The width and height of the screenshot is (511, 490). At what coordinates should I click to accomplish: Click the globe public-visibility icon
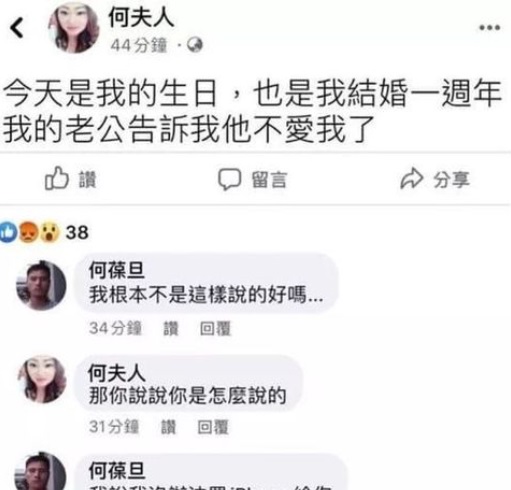tap(195, 45)
